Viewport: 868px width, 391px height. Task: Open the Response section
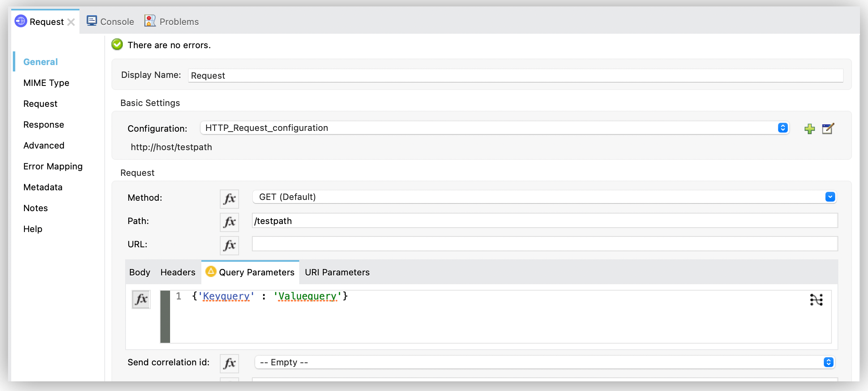tap(44, 124)
